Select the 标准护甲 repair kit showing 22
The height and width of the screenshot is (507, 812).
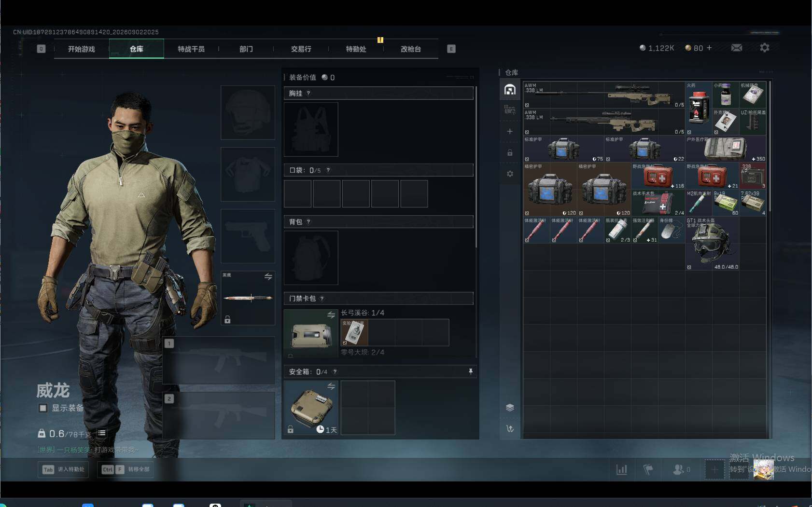(x=644, y=149)
